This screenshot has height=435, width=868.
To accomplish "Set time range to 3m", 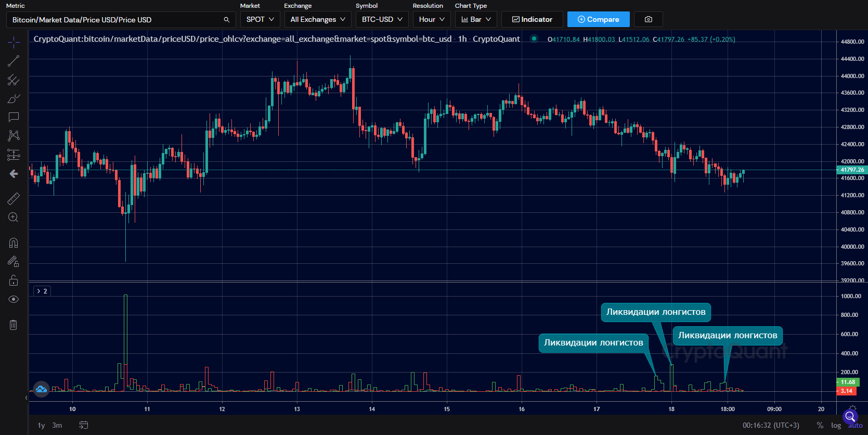I will click(57, 425).
